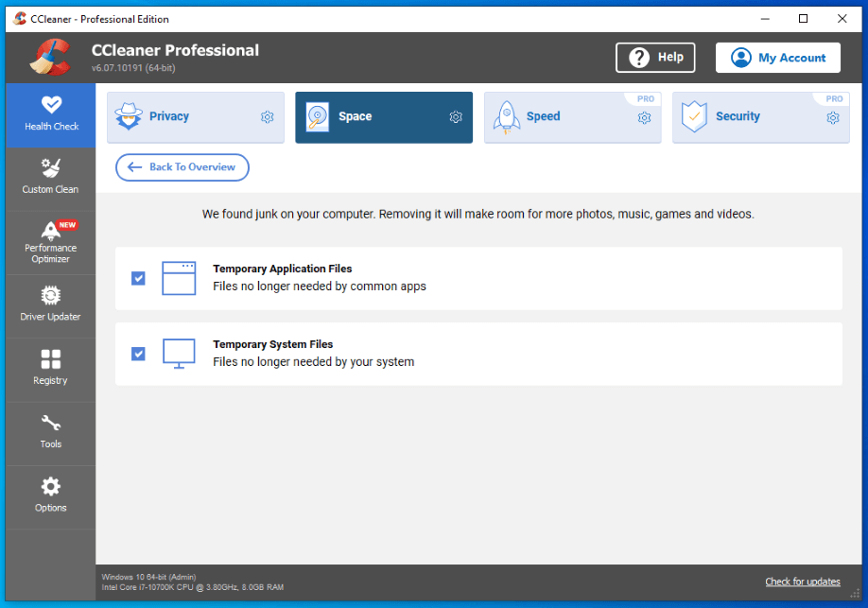Click the Speed tab settings gear
The width and height of the screenshot is (868, 608).
coord(644,118)
